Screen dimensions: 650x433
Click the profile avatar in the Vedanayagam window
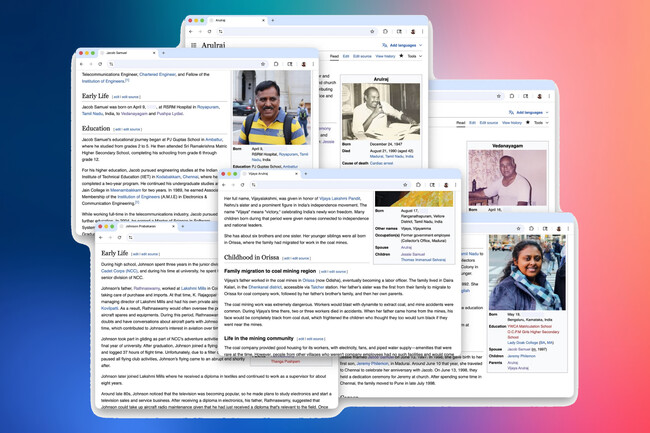[539, 96]
